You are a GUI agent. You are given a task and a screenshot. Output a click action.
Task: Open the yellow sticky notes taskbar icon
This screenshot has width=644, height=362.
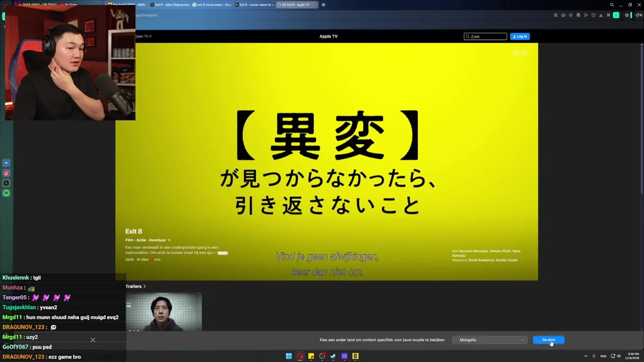(311, 356)
